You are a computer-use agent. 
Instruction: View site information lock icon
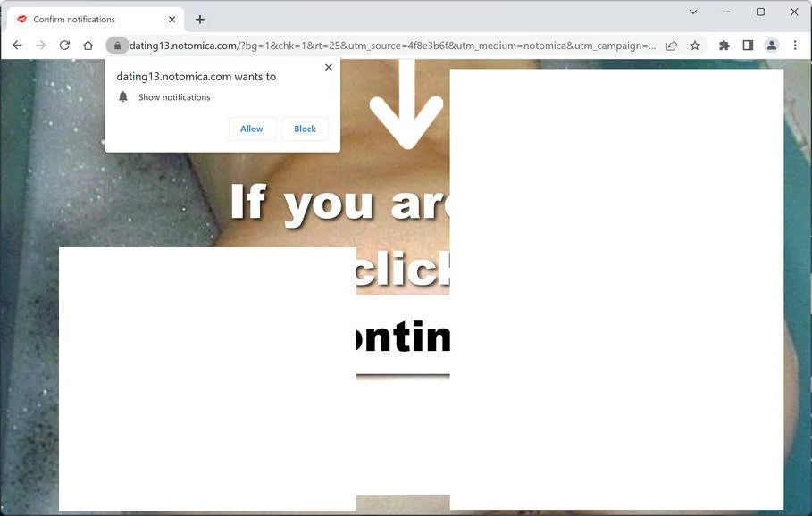click(x=117, y=46)
